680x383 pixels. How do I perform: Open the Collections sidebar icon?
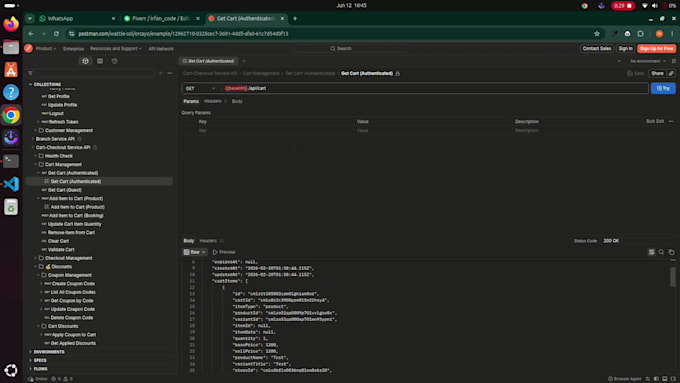(85, 61)
